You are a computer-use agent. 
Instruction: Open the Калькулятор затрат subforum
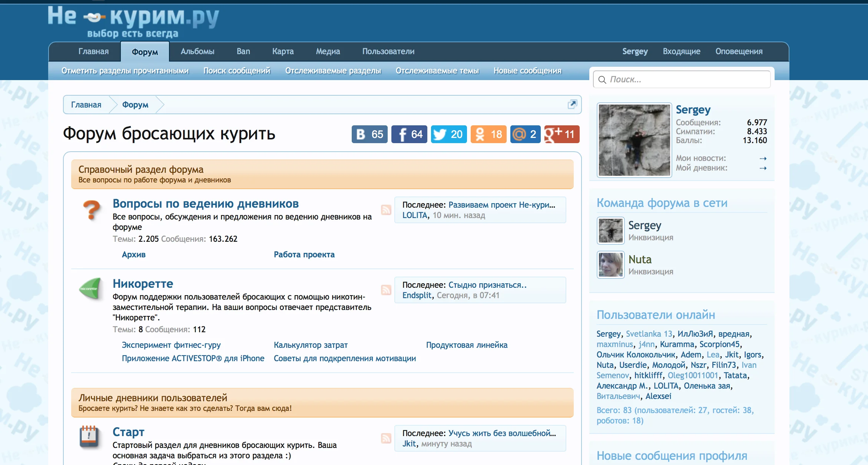pos(311,345)
